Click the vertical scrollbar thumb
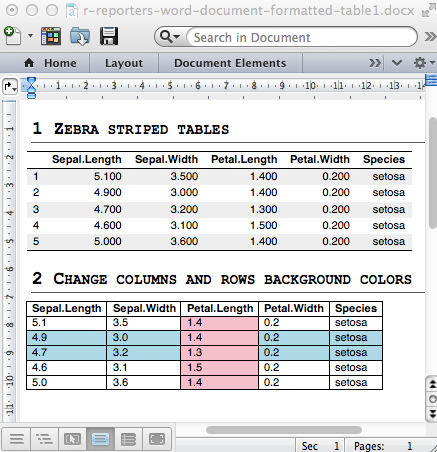The image size is (437, 452). [433, 173]
